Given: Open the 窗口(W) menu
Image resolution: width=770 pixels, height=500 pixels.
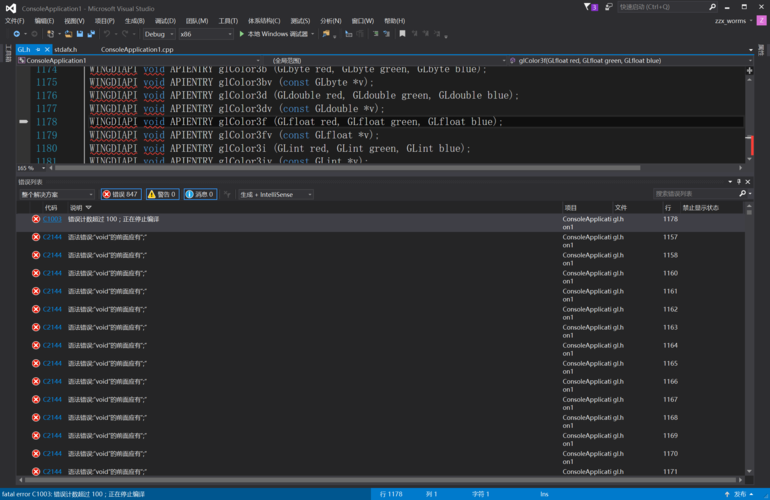Looking at the screenshot, I should [x=362, y=21].
